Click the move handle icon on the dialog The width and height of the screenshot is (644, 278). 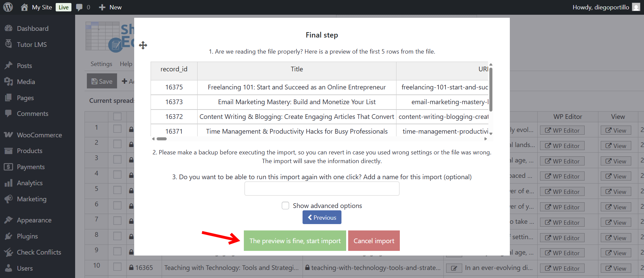pyautogui.click(x=143, y=45)
